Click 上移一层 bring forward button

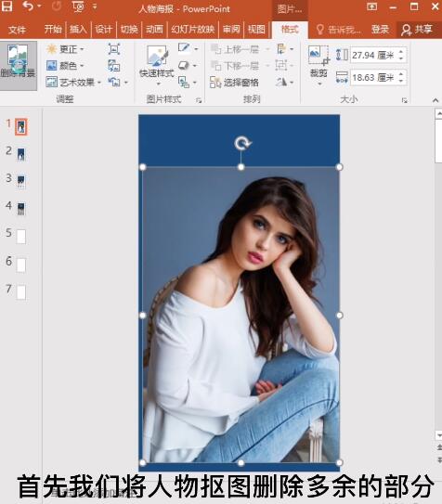click(x=235, y=49)
